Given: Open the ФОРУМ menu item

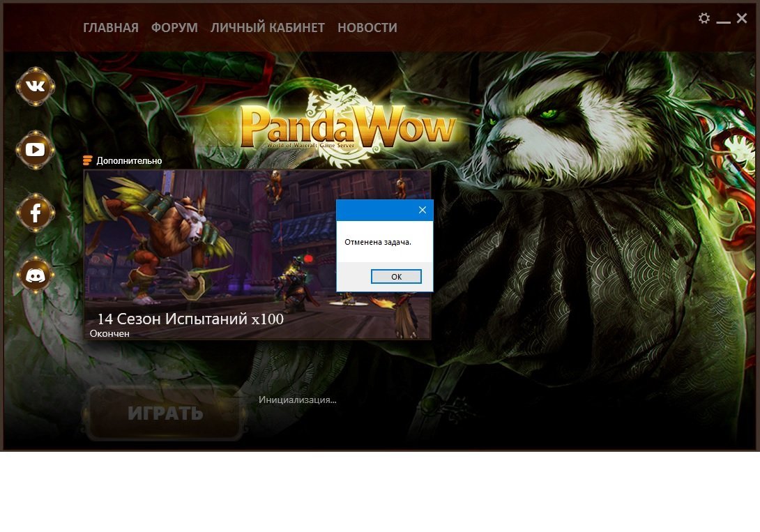Looking at the screenshot, I should (174, 28).
